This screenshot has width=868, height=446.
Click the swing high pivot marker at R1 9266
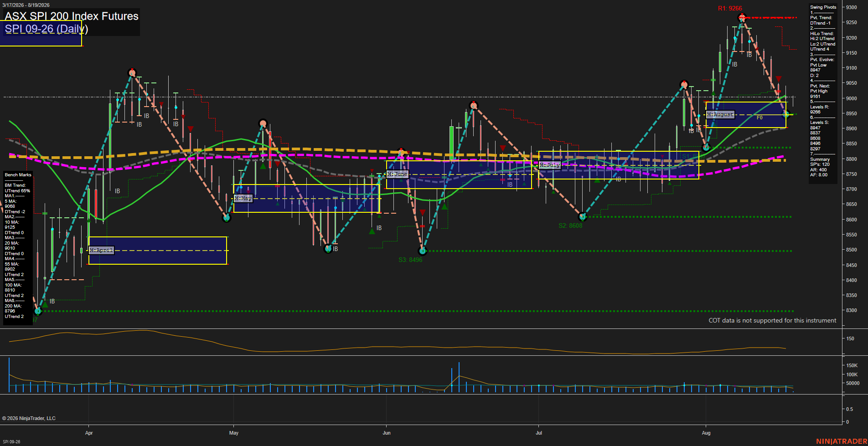(742, 18)
